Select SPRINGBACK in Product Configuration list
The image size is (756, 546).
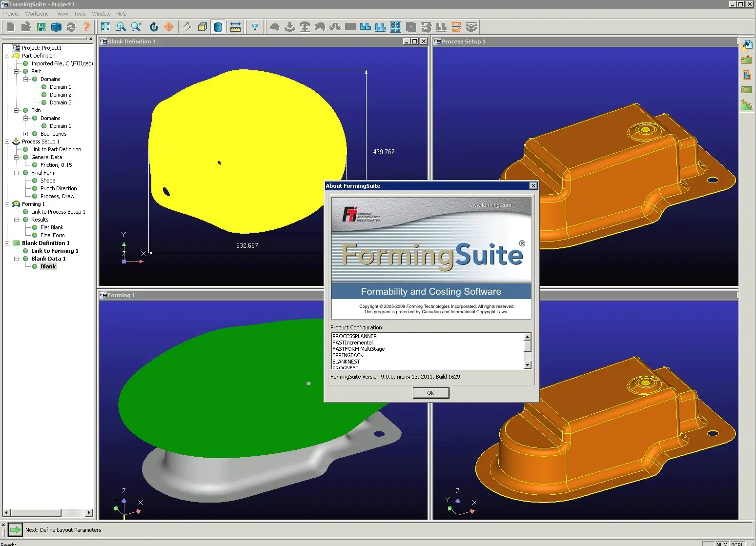(x=348, y=355)
